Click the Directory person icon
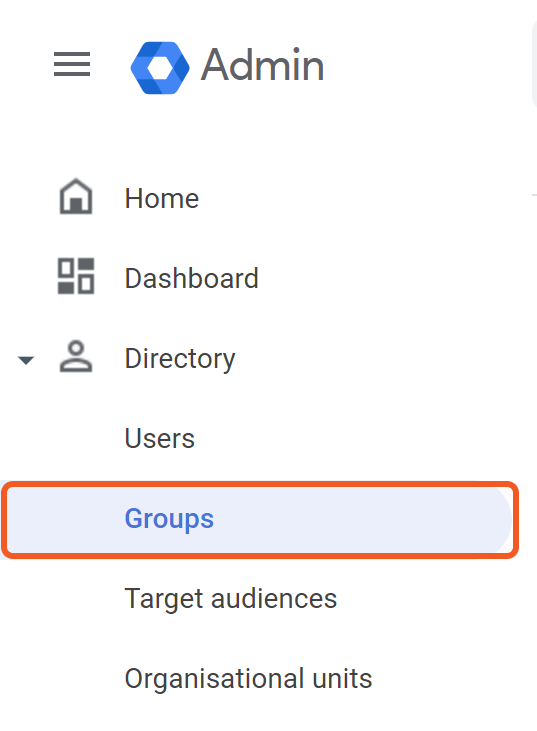 pos(76,356)
